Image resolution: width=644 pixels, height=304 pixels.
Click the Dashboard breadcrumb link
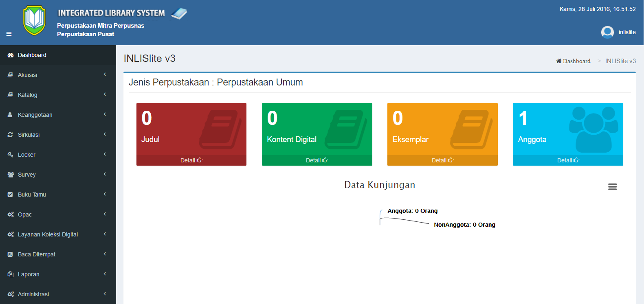coord(573,61)
